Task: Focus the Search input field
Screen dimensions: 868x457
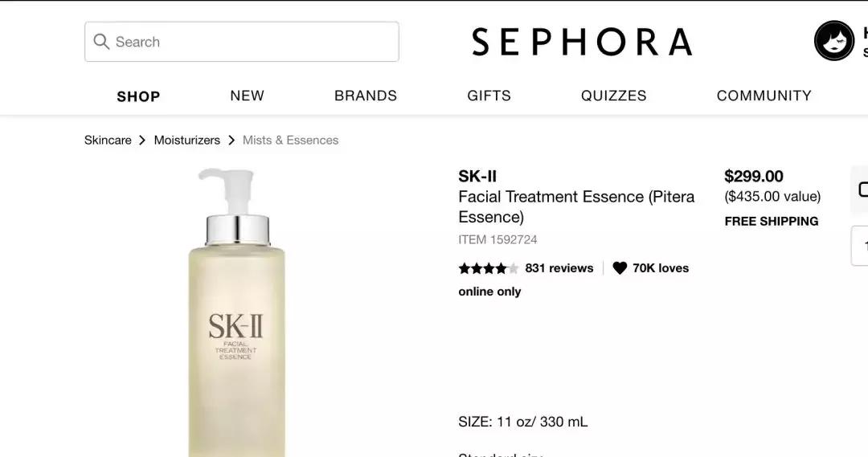Action: (x=242, y=42)
